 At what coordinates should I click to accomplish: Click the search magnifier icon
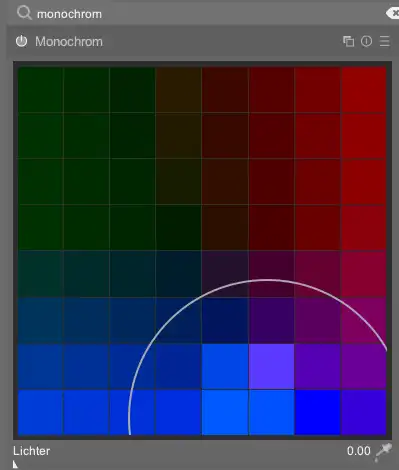pyautogui.click(x=24, y=13)
